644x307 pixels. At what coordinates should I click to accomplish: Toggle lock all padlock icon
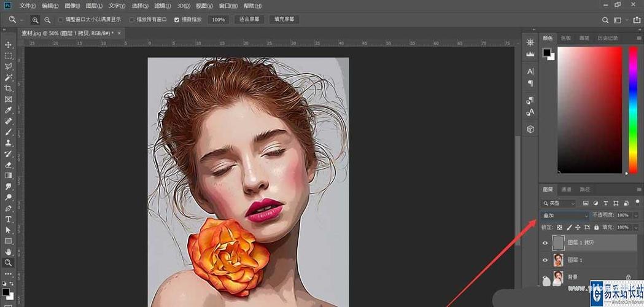pos(596,227)
